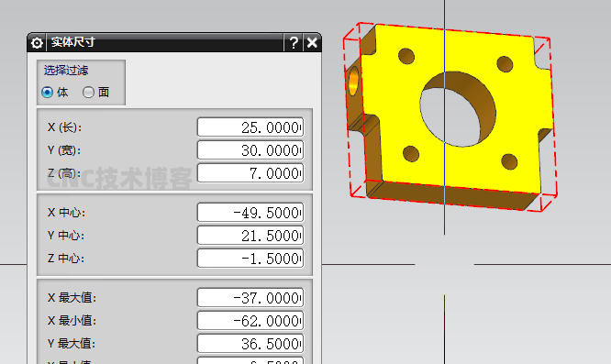This screenshot has width=611, height=364.
Task: Click the Z 中心 value field
Action: click(x=250, y=259)
